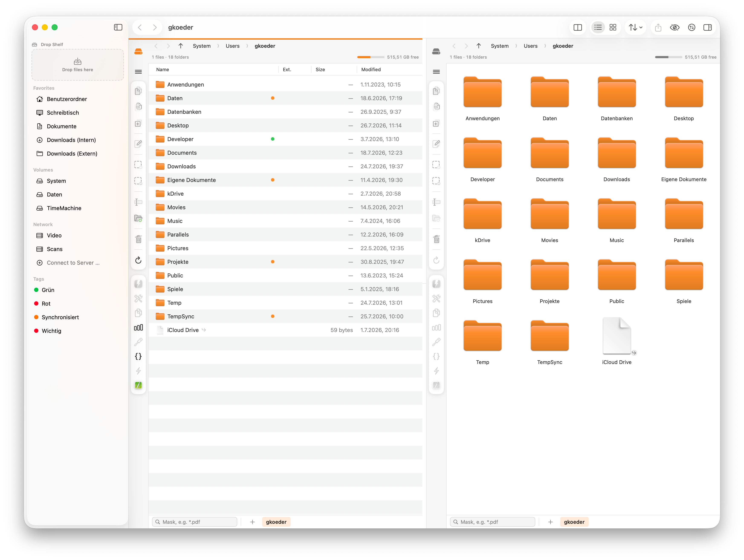
Task: Click the move files icon in left pane toolbar
Action: pyautogui.click(x=138, y=107)
